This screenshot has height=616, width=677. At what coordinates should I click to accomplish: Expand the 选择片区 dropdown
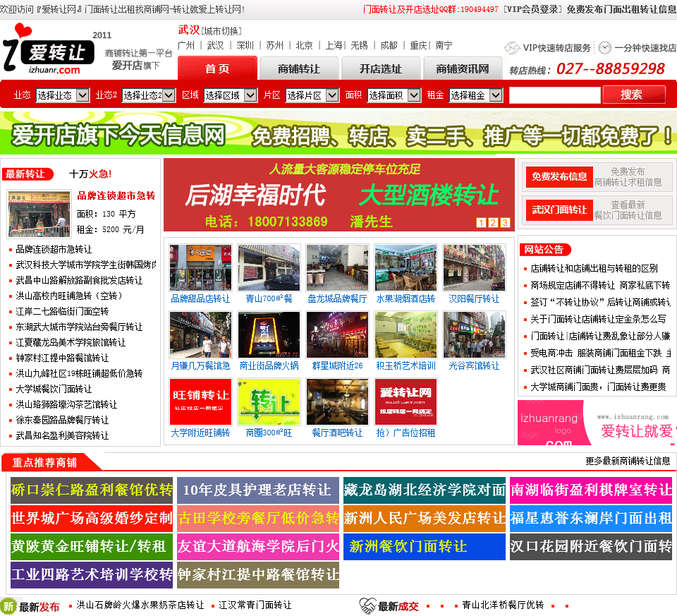pyautogui.click(x=312, y=95)
